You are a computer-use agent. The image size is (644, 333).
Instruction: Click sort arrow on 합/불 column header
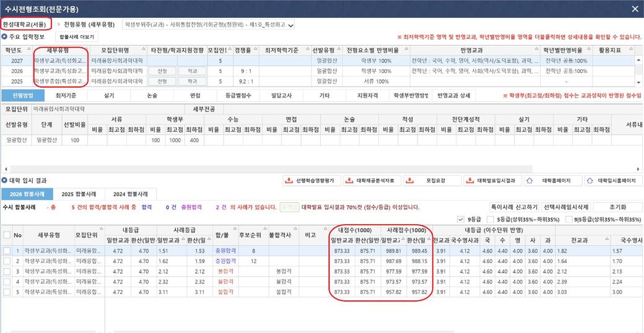tap(236, 229)
